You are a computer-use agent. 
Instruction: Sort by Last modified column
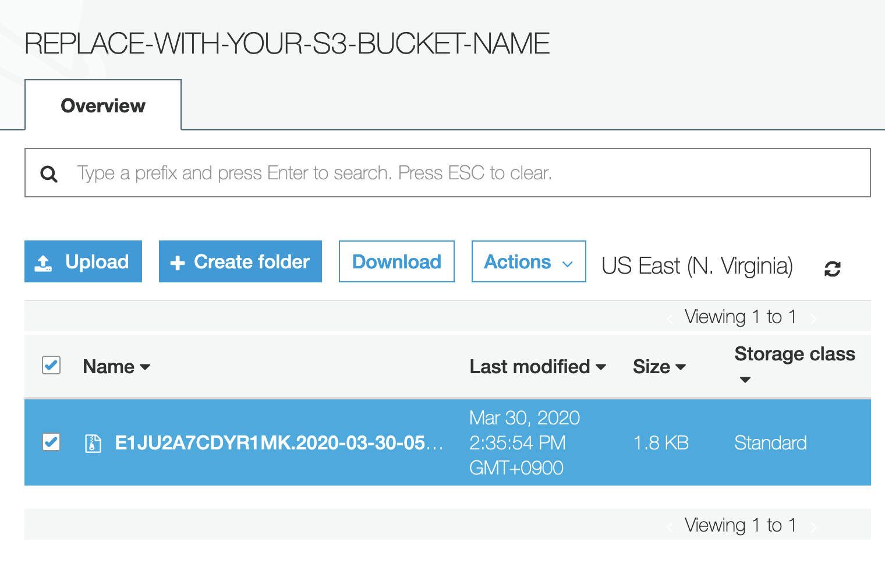[538, 367]
